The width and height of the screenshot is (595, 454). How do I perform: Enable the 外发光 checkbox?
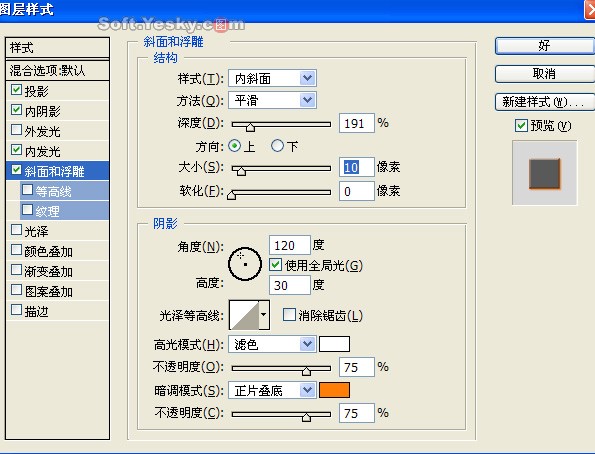tap(16, 129)
